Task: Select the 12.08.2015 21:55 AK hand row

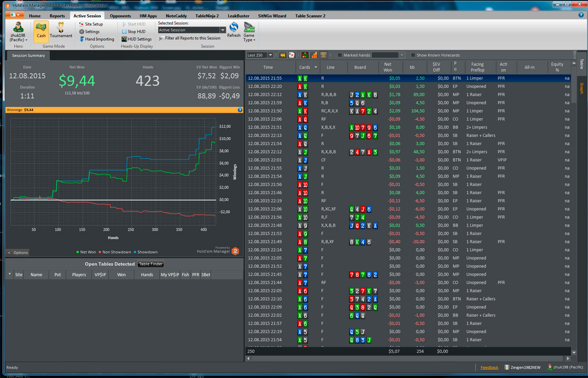Action: click(x=409, y=78)
